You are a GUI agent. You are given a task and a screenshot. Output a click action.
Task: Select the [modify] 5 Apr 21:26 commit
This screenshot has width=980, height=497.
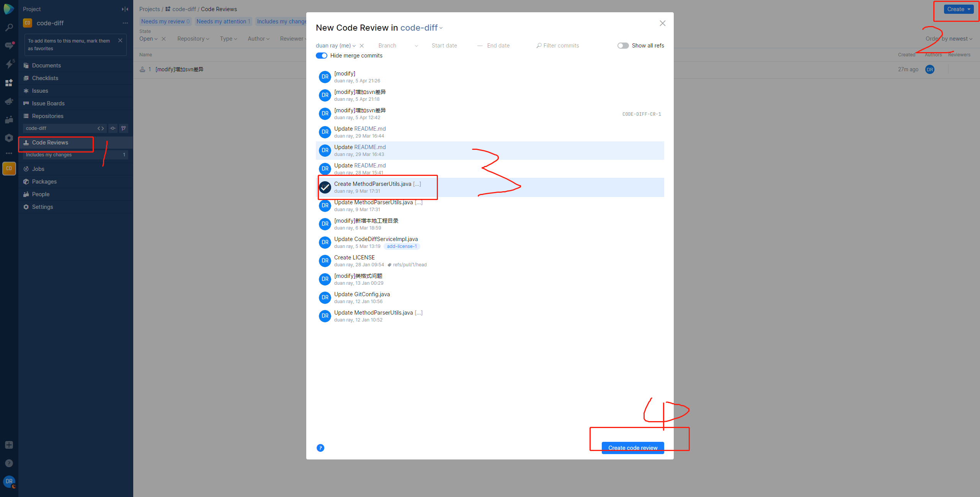[490, 77]
